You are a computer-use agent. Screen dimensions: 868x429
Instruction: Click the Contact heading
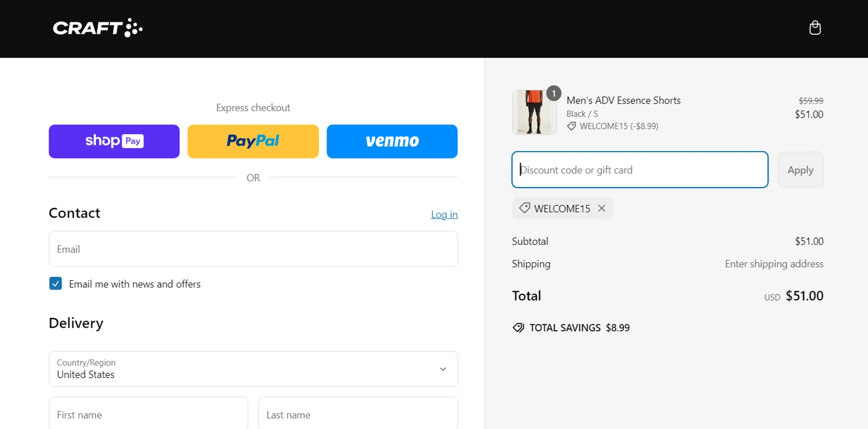point(75,213)
